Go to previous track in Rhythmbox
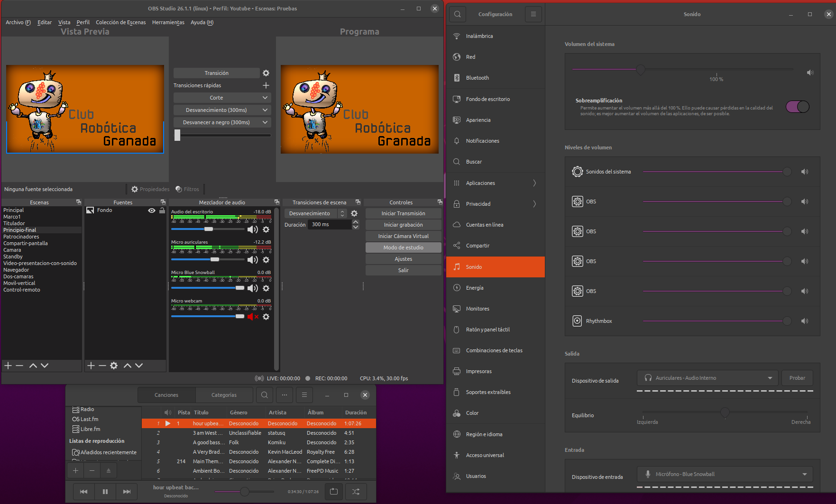 [x=84, y=492]
